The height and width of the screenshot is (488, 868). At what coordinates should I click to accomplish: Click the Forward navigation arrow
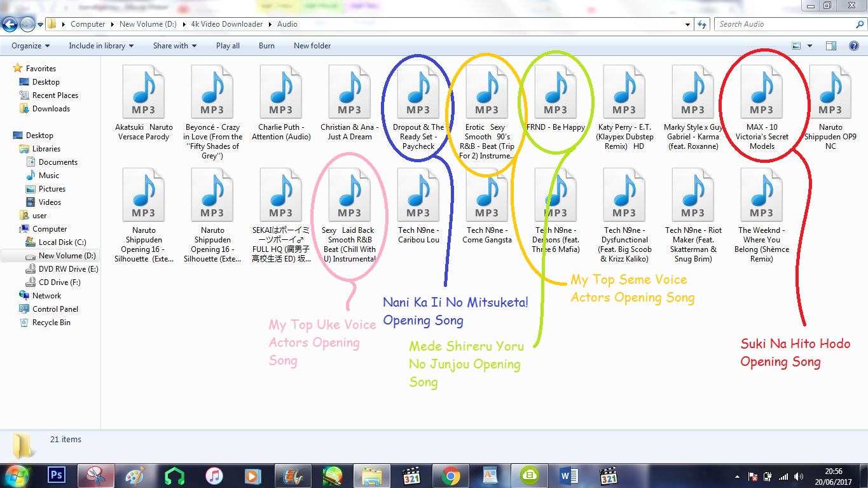pos(27,24)
